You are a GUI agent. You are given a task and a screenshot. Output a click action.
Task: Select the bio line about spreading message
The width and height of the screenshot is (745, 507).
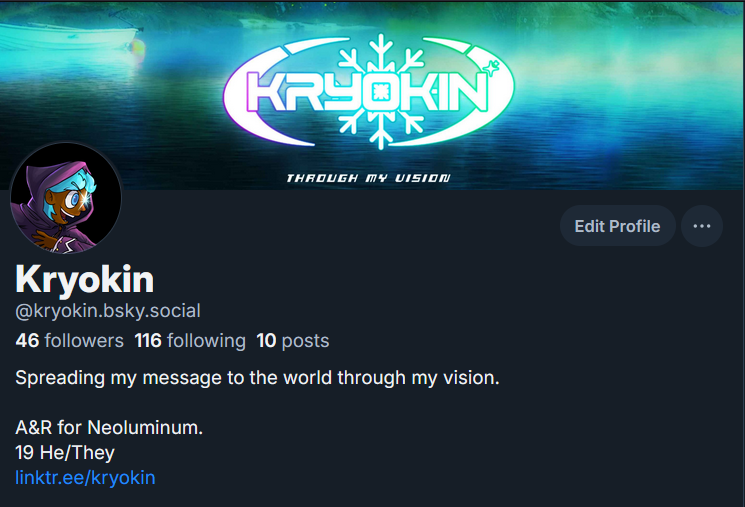(x=257, y=378)
